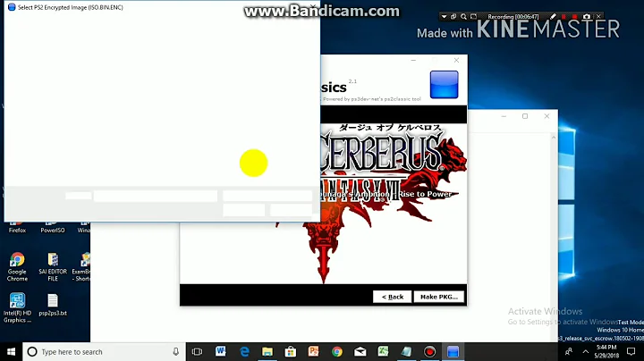This screenshot has height=361, width=644.
Task: Minimize the background white window
Action: (x=504, y=116)
